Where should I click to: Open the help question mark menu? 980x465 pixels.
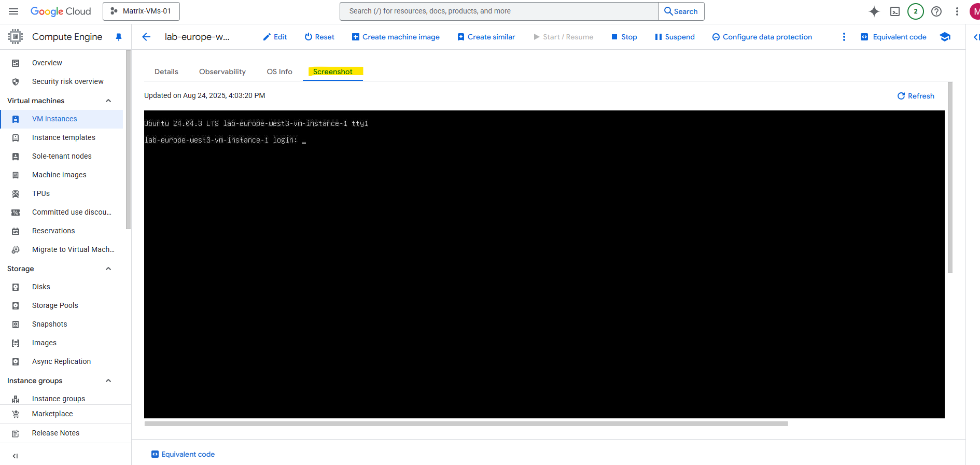click(x=936, y=11)
